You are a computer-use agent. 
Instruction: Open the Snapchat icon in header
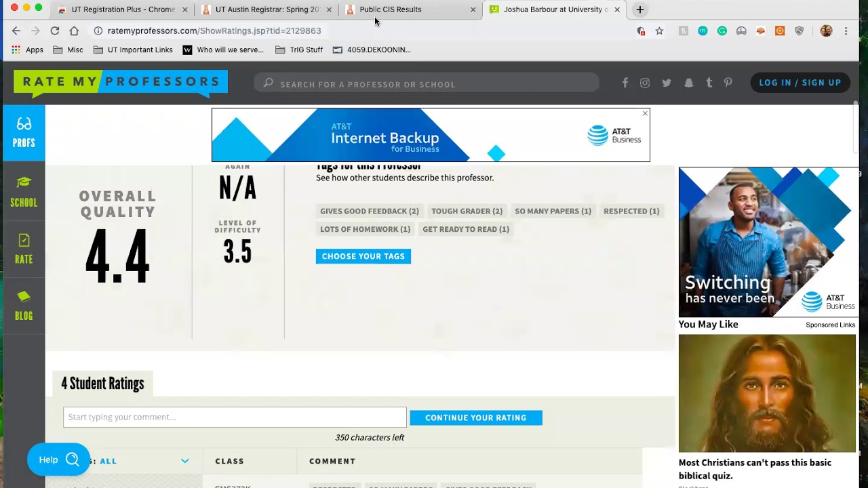pos(689,83)
